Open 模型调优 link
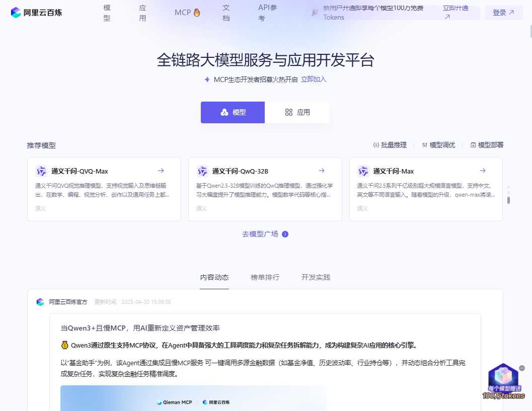Screen dimensions: 532x411 (x=439, y=145)
